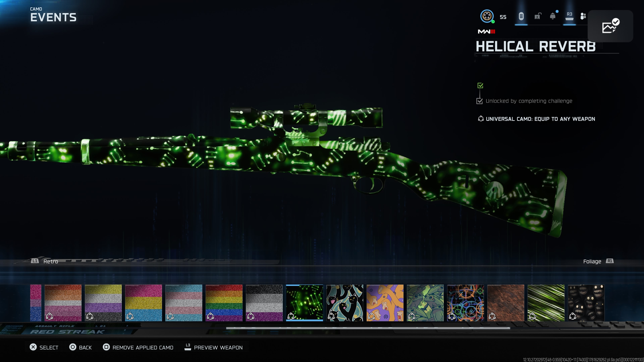The width and height of the screenshot is (644, 362).
Task: Select the partially visible pink-purple-blue flag camo
Action: 36,303
